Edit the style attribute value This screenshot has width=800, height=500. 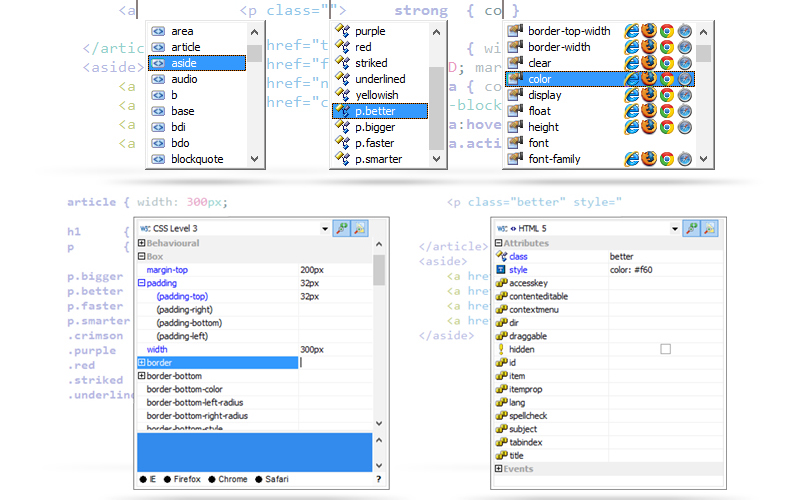[665, 269]
